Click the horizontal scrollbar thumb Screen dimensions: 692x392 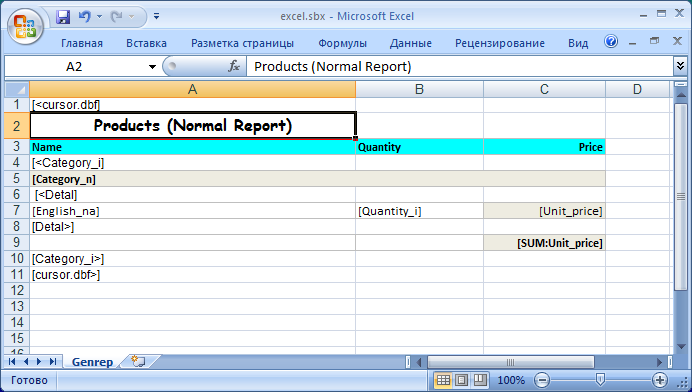point(511,362)
